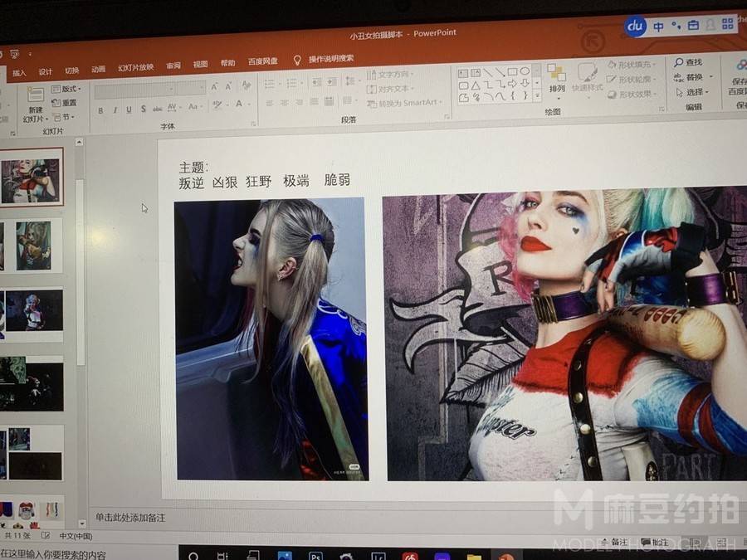Click the decrease font size icon

[229, 86]
